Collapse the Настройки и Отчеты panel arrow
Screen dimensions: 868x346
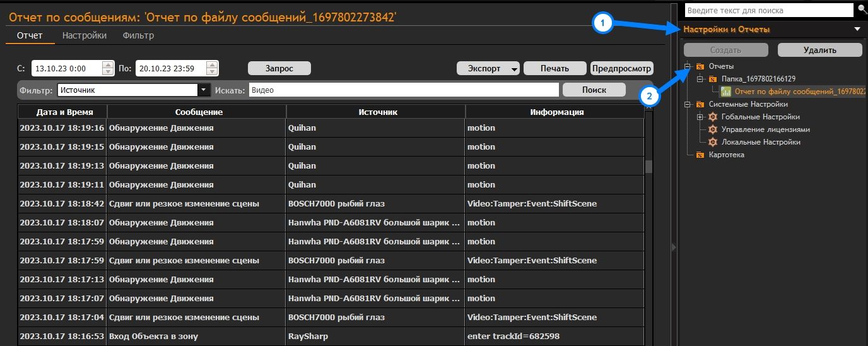coord(857,29)
